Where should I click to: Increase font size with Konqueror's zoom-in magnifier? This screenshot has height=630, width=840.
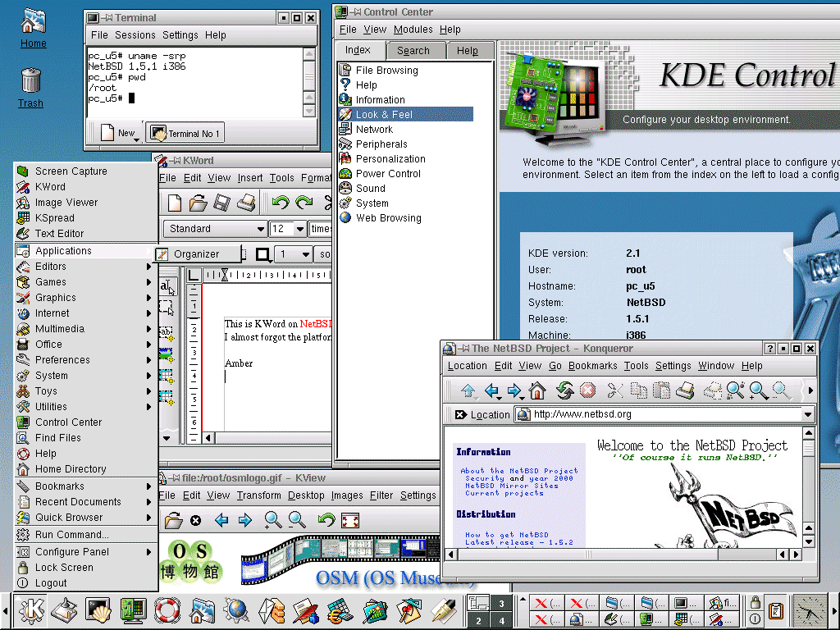(758, 391)
